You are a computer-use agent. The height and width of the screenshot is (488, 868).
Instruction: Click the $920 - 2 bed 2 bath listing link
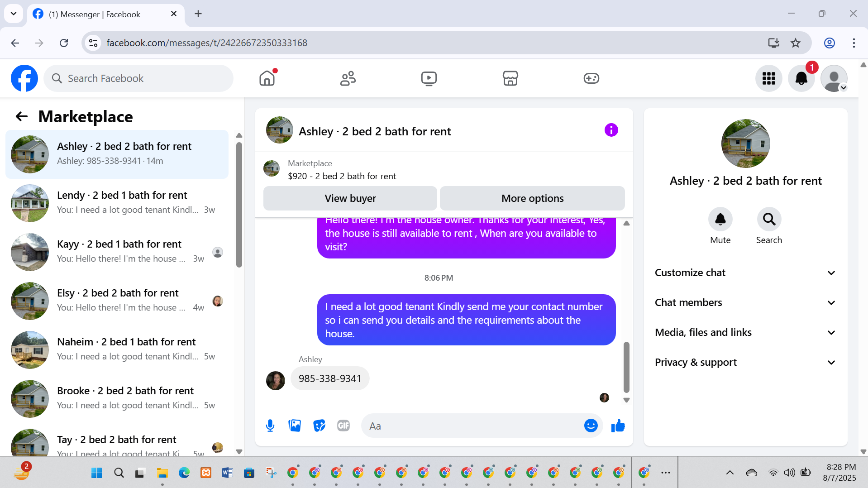342,176
